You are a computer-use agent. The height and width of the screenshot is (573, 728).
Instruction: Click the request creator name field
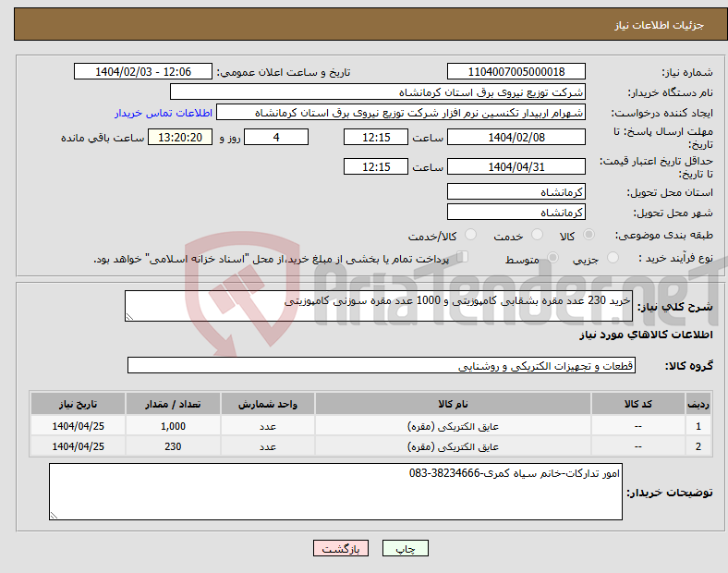(401, 113)
